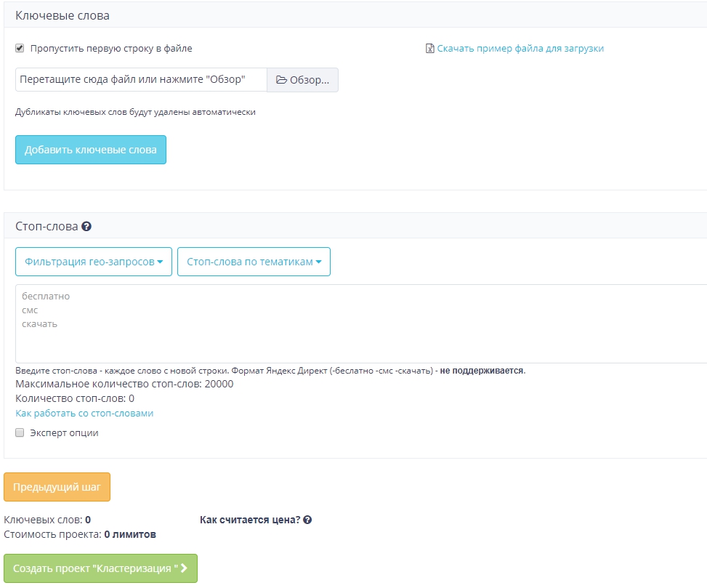
Task: Click the caret arrow on Фильтрация гео-запросов
Action: [x=160, y=262]
